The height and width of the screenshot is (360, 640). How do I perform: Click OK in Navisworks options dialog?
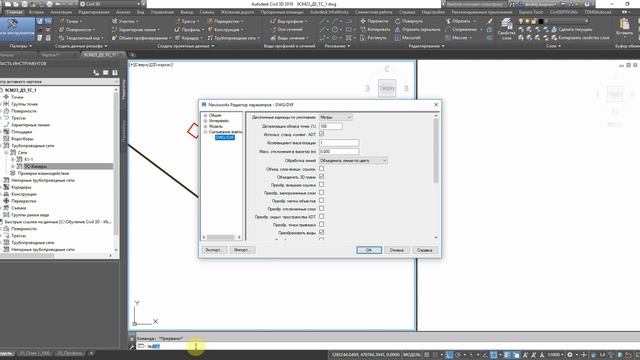click(x=369, y=250)
